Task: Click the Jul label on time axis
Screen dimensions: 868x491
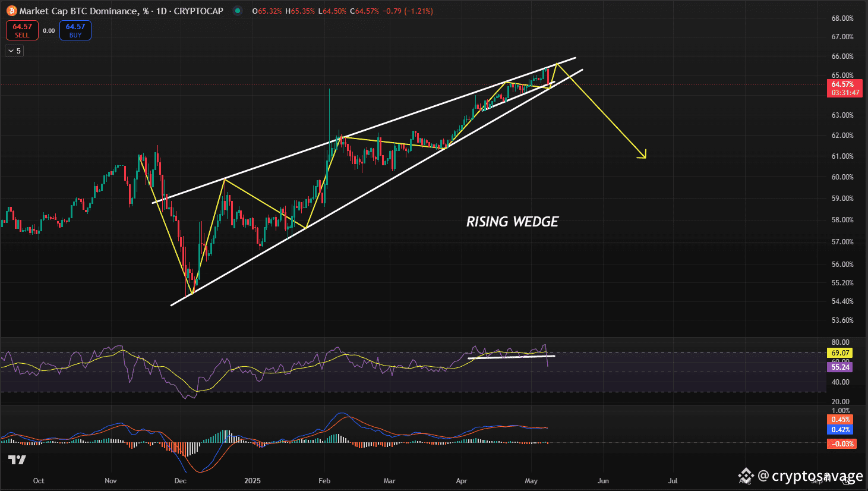Action: pyautogui.click(x=673, y=481)
